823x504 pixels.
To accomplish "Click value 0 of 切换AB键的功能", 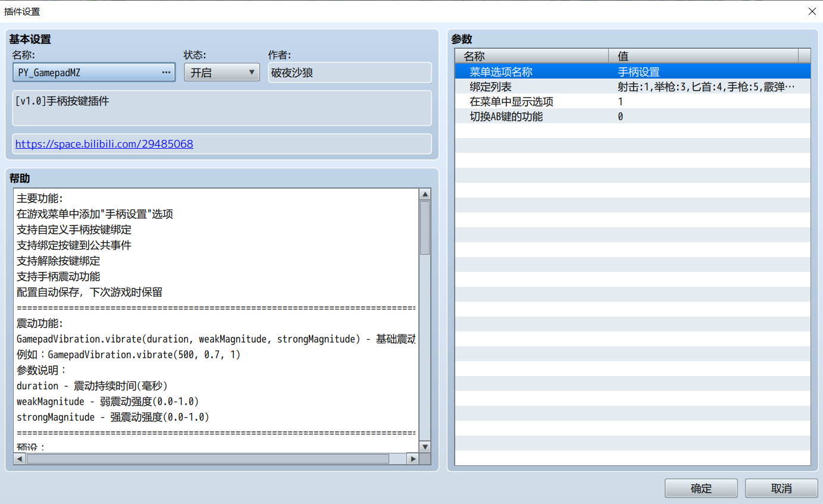I will 621,117.
